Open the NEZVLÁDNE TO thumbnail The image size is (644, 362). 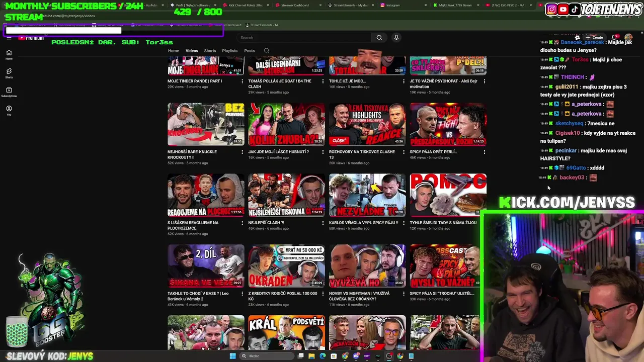367,195
